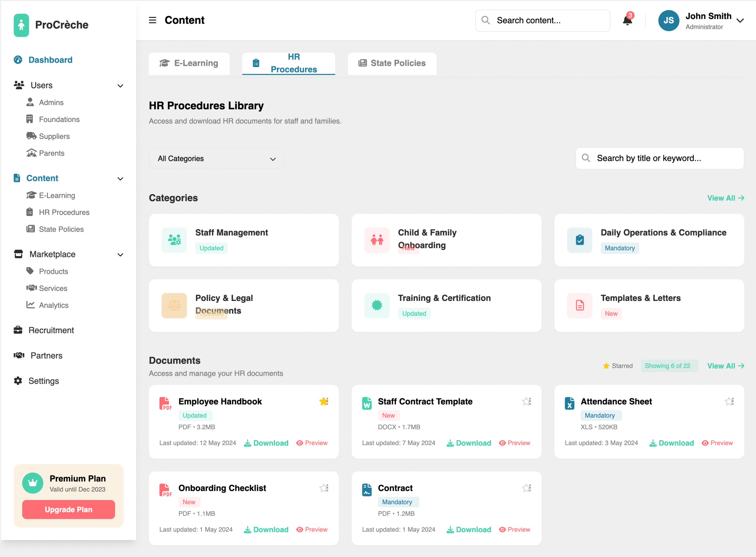This screenshot has height=557, width=756.
Task: Click the Upgrade Plan button
Action: 69,509
